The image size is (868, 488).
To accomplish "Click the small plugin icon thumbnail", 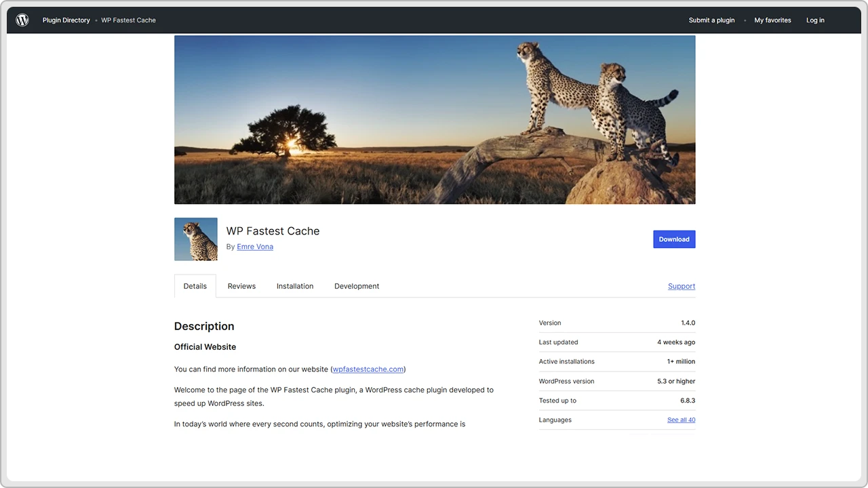I will point(196,239).
